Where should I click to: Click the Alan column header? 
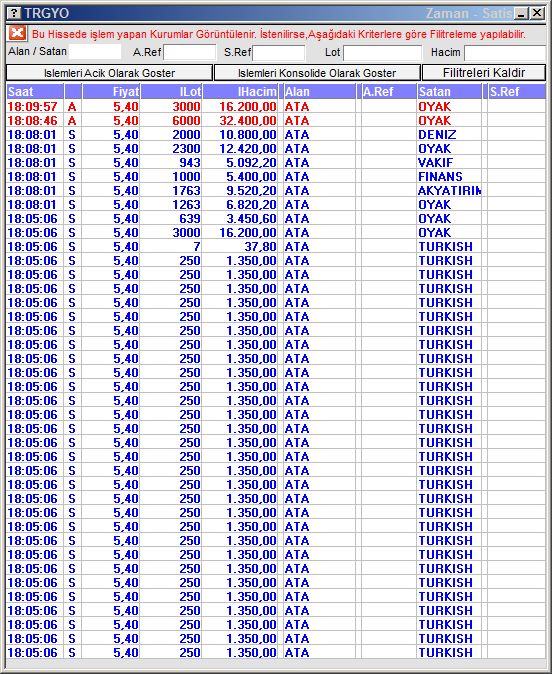tap(319, 92)
